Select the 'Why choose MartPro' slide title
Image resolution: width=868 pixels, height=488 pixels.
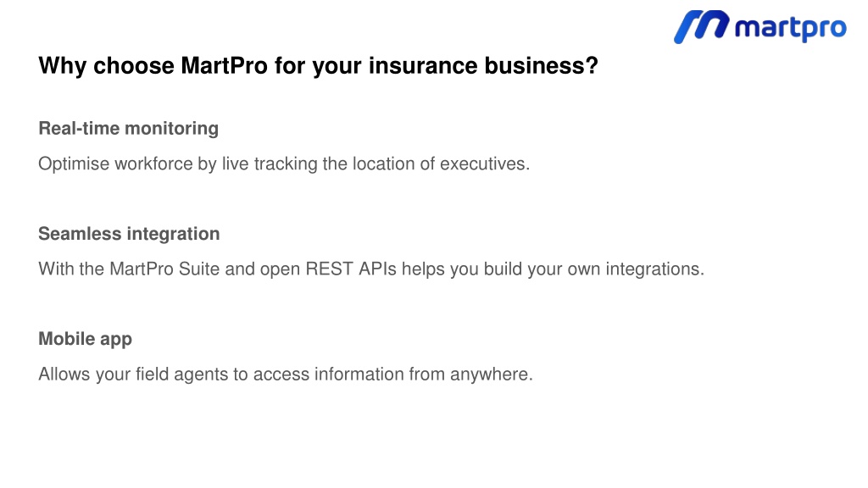pos(319,66)
